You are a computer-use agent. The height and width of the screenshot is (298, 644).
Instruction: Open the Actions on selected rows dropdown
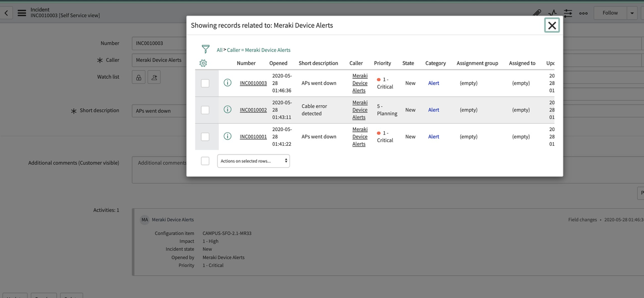click(x=253, y=160)
